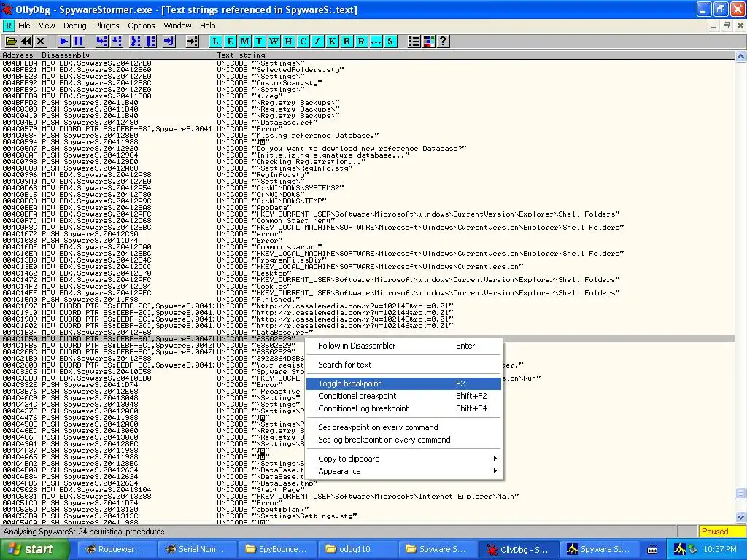This screenshot has height=560, width=747.
Task: Click the Open file folder icon
Action: (11, 42)
